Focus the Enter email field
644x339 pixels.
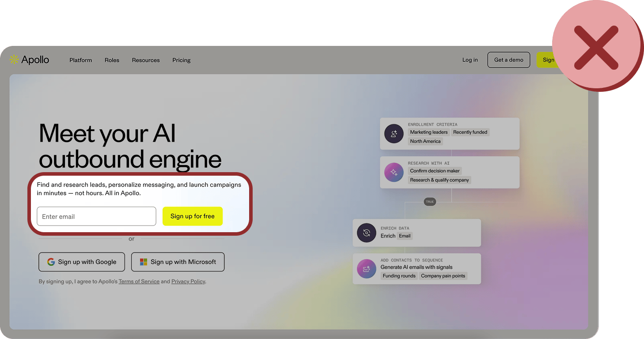click(x=96, y=216)
